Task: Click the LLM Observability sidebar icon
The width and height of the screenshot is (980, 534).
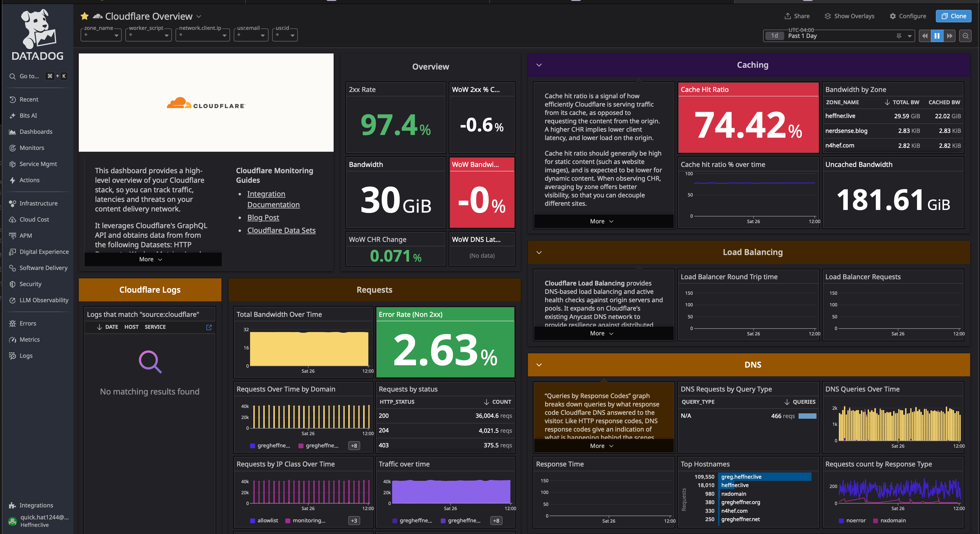Action: coord(13,300)
